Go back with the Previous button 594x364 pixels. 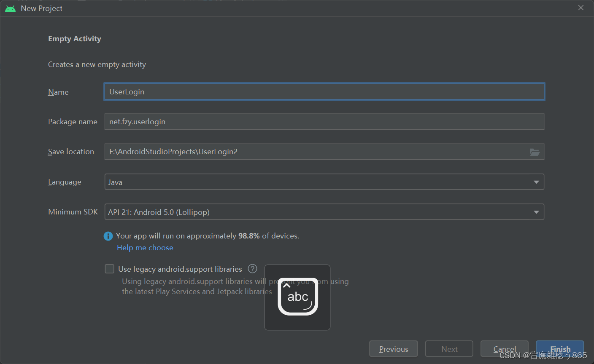click(393, 349)
